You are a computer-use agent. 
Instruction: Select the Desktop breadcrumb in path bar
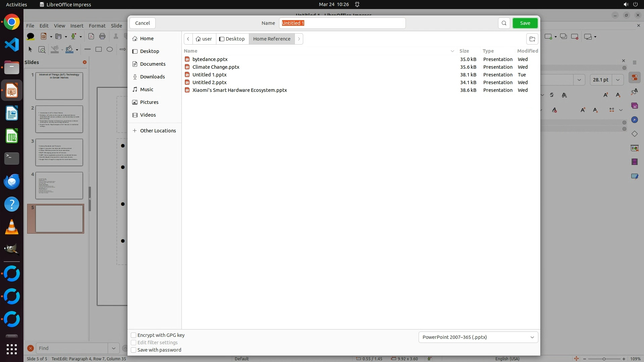click(x=232, y=39)
